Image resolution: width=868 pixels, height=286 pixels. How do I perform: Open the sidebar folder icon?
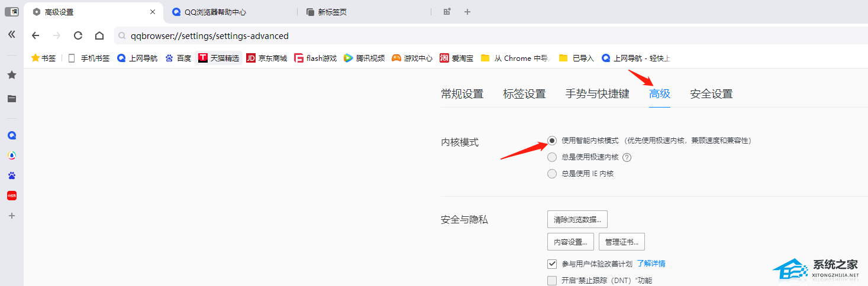click(11, 99)
